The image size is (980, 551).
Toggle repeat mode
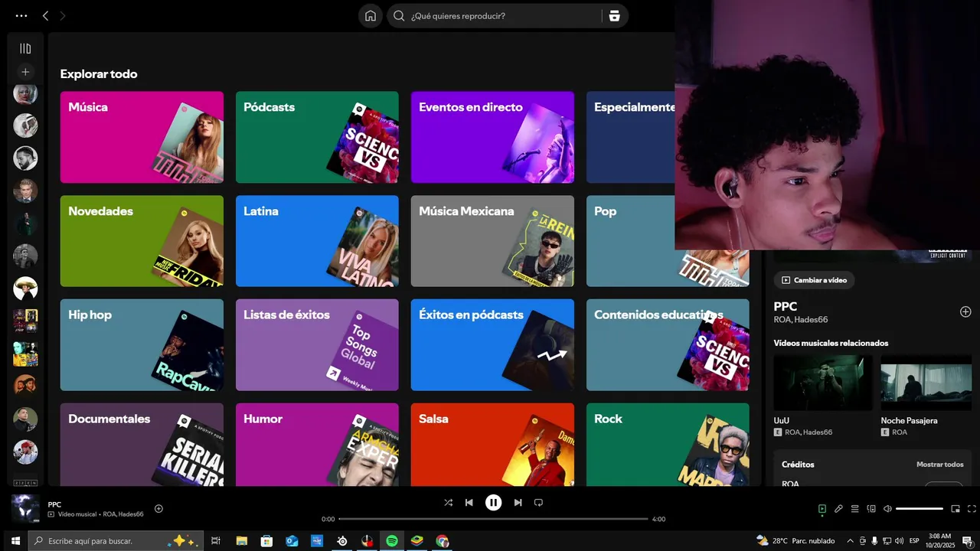point(538,502)
